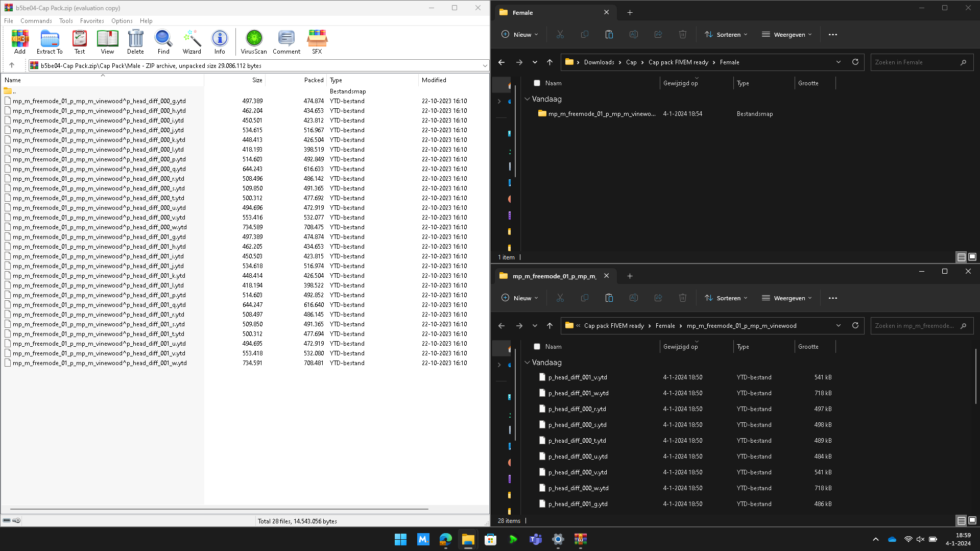Click the Delete icon in WinRAR toolbar
980x551 pixels.
[135, 42]
